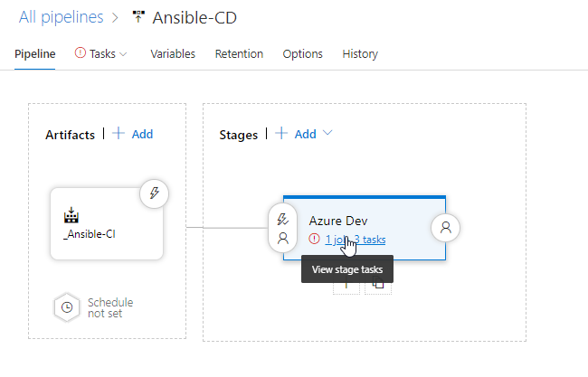Open post-deployment conditions person icon on Azure Dev
Viewport: 588px width, 377px height.
445,228
